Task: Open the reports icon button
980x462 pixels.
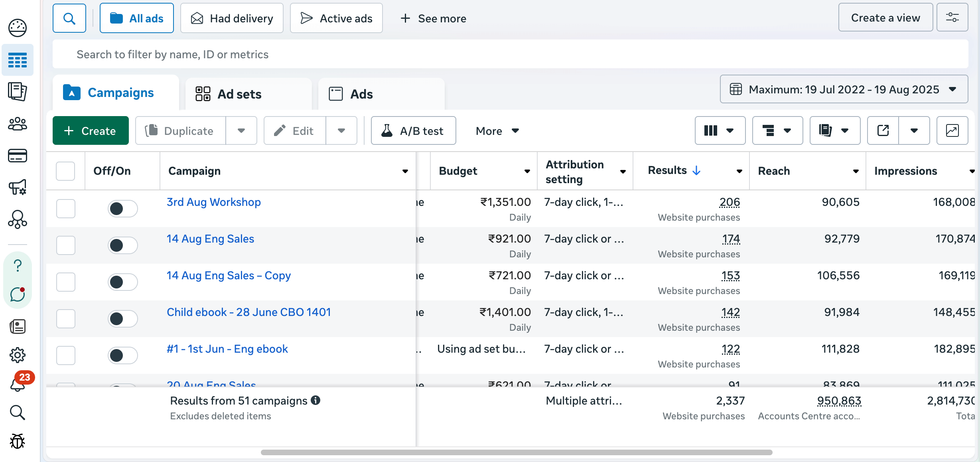Action: (x=835, y=130)
